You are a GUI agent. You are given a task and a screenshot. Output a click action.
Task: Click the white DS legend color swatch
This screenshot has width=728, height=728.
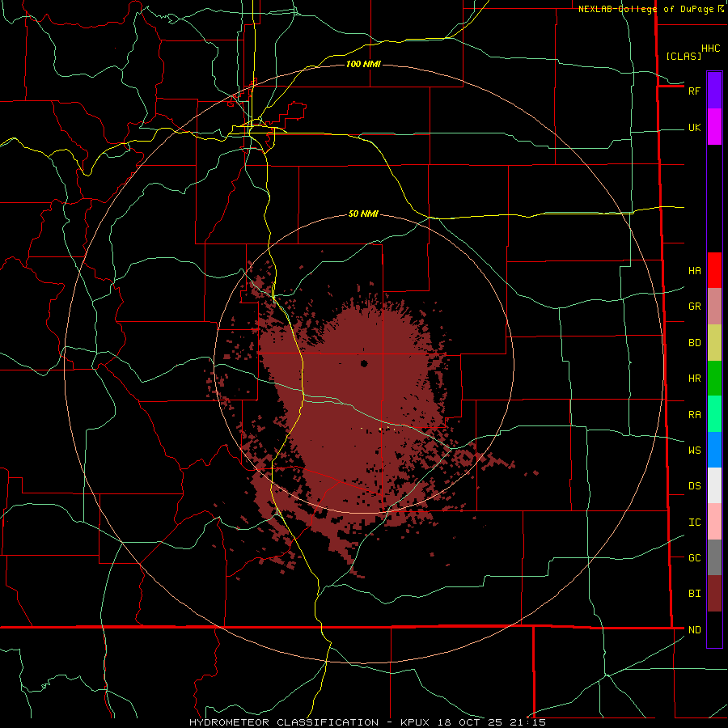pyautogui.click(x=714, y=485)
